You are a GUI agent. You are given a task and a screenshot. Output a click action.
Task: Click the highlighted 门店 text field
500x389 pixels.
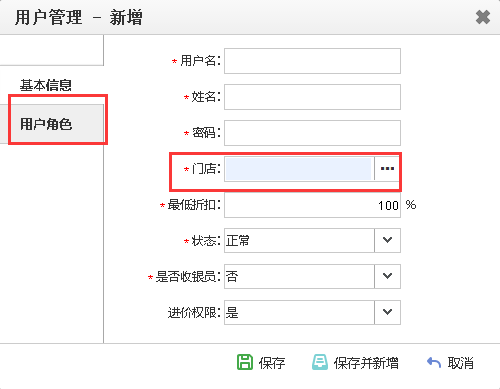[299, 169]
